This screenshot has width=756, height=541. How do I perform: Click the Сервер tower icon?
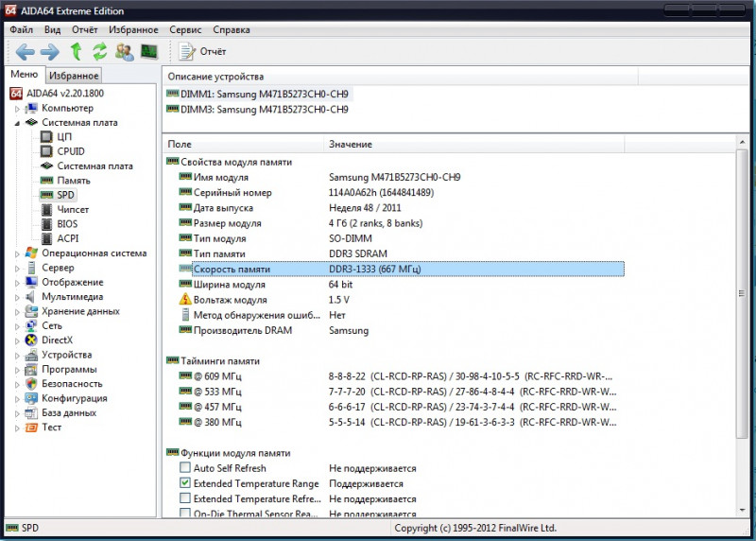31,268
